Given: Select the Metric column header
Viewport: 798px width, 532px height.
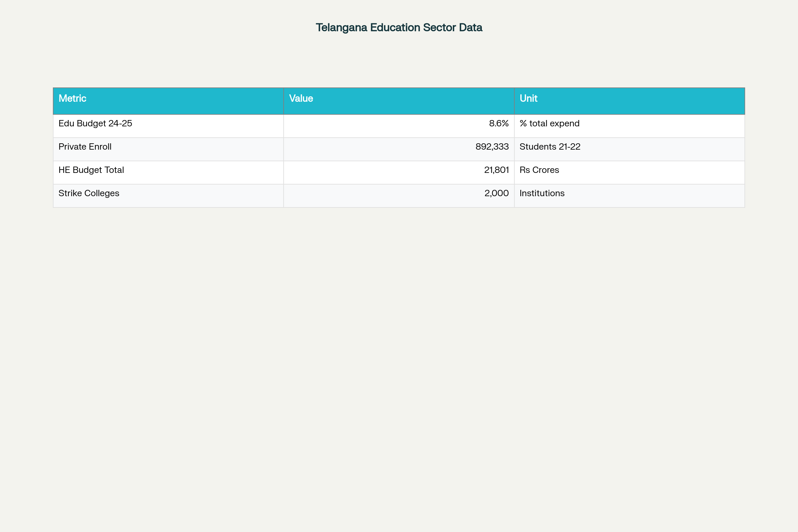Looking at the screenshot, I should (x=72, y=98).
